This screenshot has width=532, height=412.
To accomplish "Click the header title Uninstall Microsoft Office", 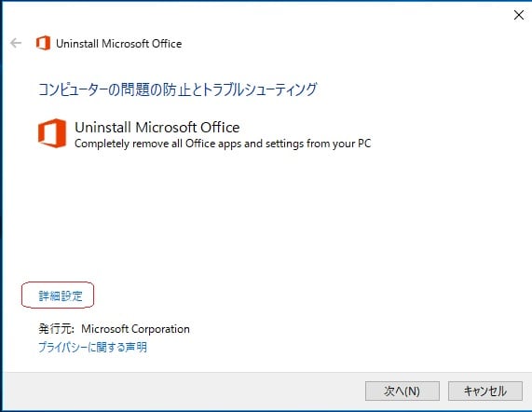I will [118, 44].
